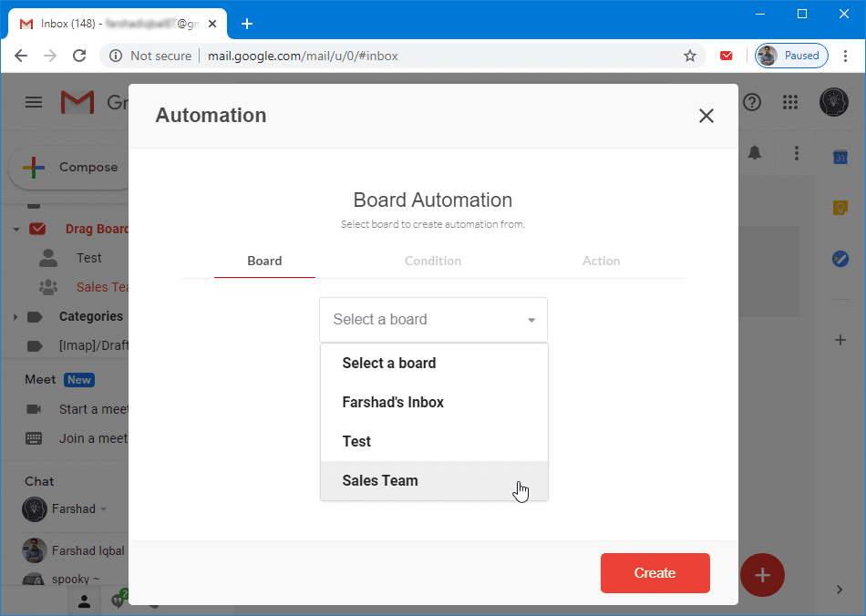Viewport: 866px width, 616px height.
Task: Open the Help question mark icon
Action: point(752,102)
